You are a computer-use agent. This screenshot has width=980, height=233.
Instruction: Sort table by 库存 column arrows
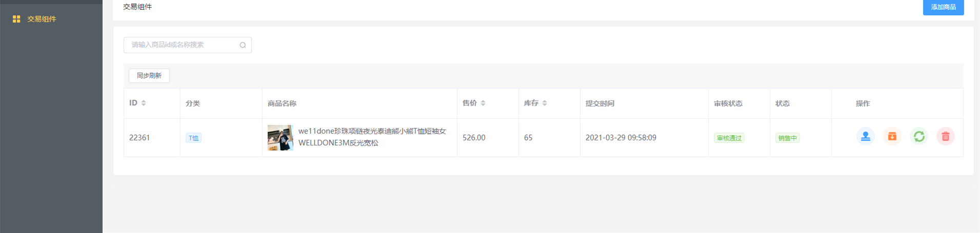pyautogui.click(x=545, y=103)
